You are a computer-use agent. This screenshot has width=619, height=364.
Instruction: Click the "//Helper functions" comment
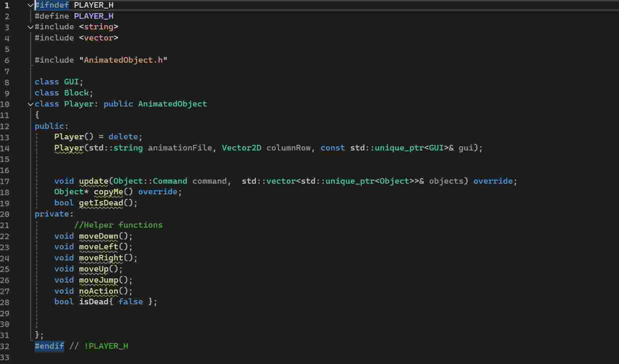[x=118, y=225]
